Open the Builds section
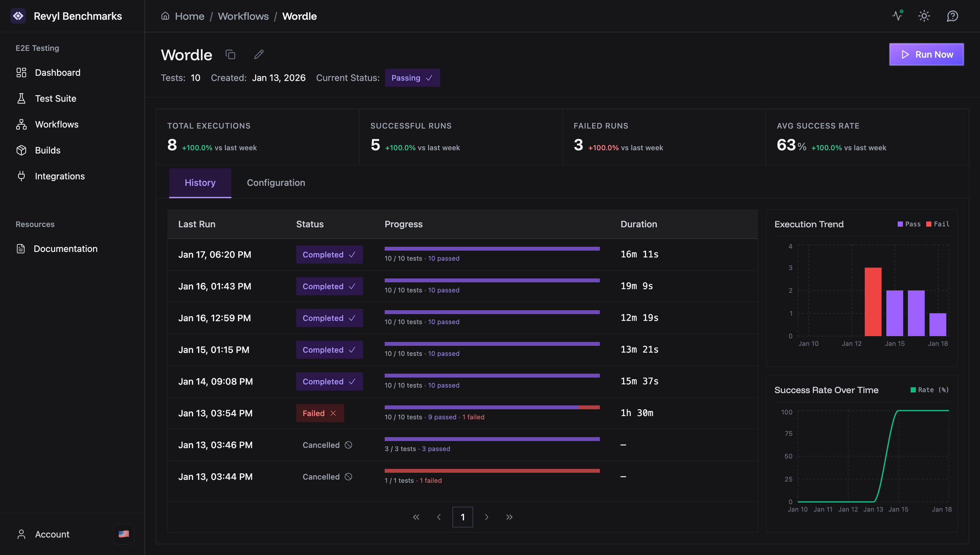This screenshot has height=555, width=980. coord(48,150)
